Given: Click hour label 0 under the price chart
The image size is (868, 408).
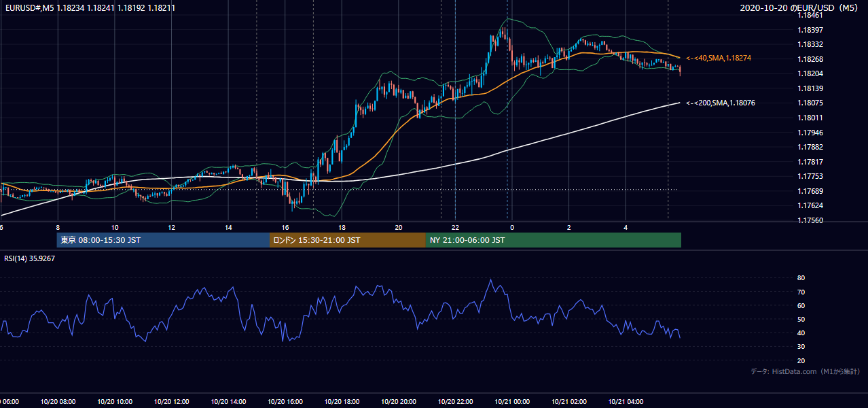Looking at the screenshot, I should click(x=512, y=227).
